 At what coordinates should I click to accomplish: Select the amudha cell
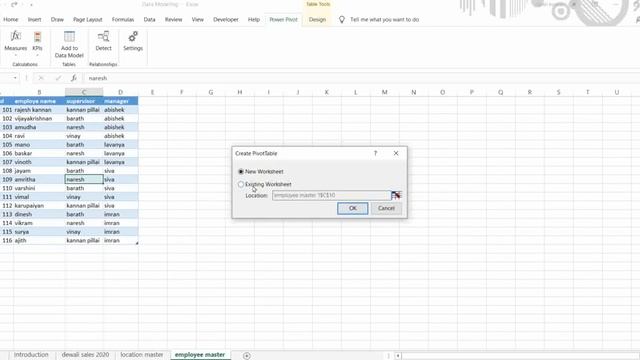[x=39, y=127]
